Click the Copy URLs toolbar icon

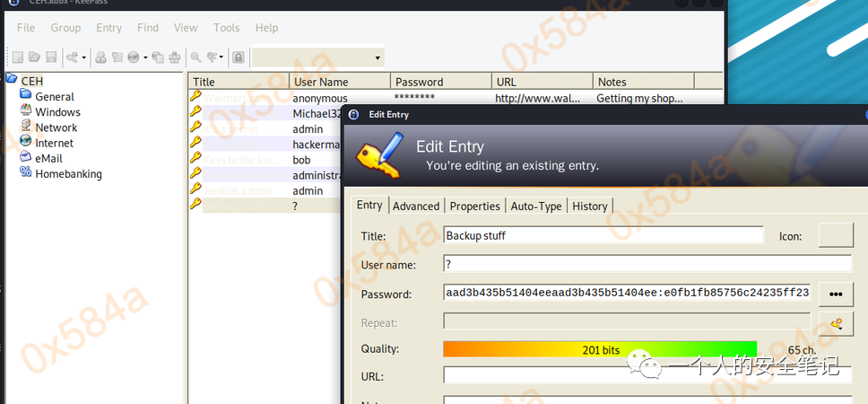[x=158, y=57]
